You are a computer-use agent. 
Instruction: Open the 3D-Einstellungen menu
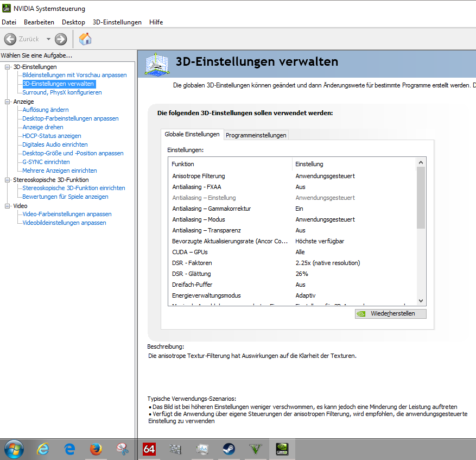(x=117, y=22)
